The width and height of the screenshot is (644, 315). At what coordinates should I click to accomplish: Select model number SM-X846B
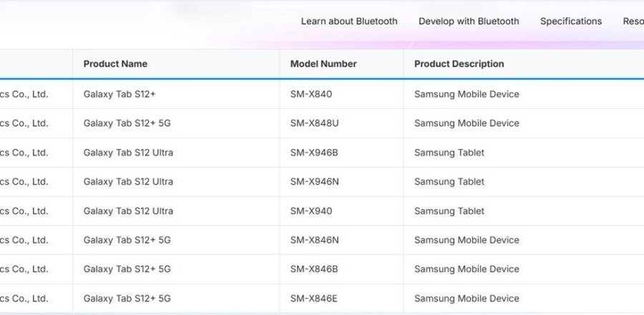tap(314, 269)
